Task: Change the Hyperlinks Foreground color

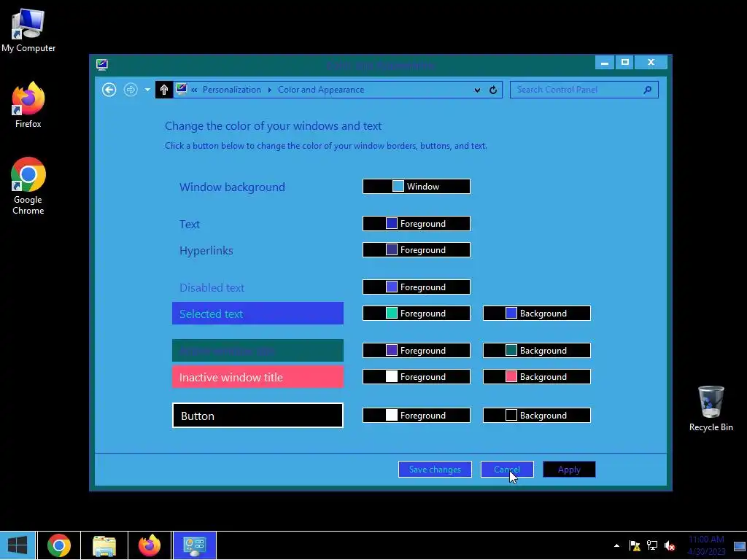Action: (417, 249)
